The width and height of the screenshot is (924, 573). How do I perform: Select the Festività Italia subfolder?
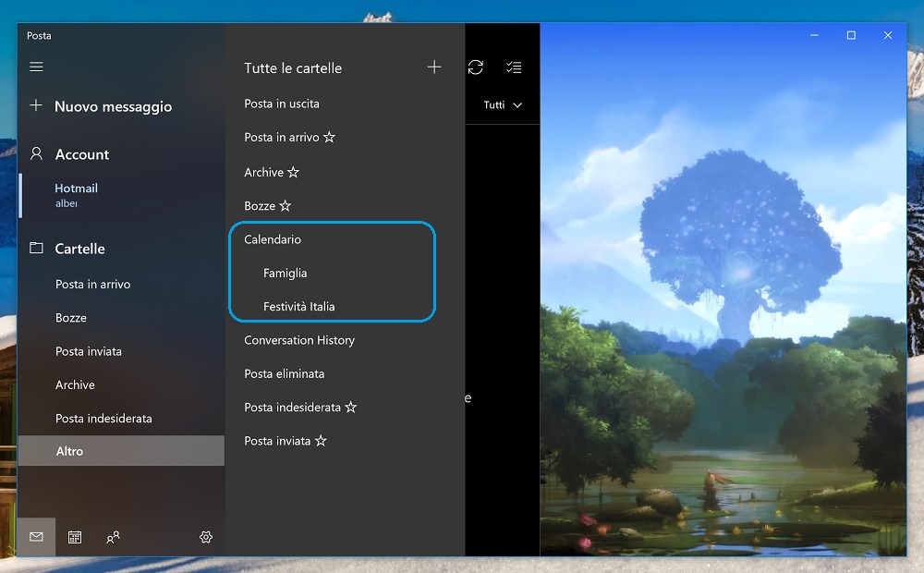pyautogui.click(x=298, y=307)
